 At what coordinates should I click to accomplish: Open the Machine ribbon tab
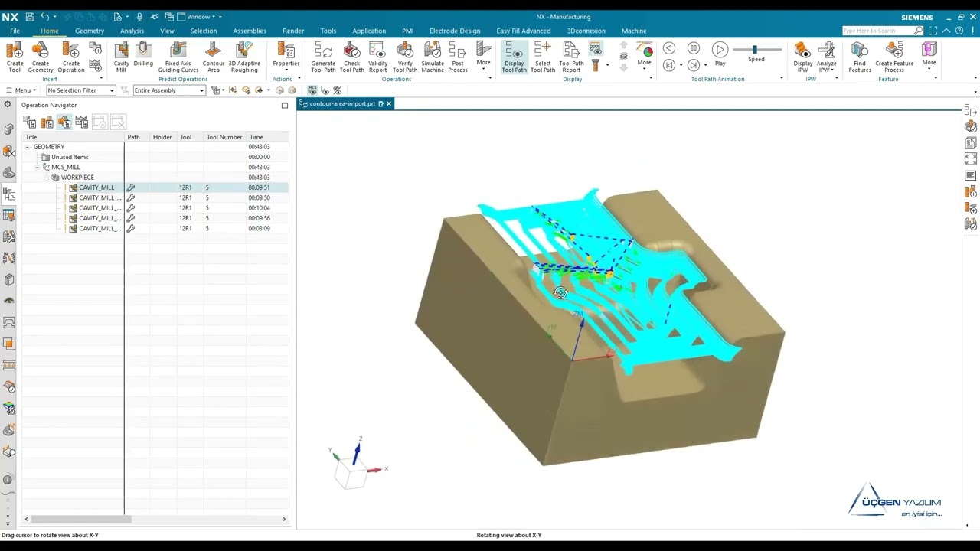tap(634, 31)
